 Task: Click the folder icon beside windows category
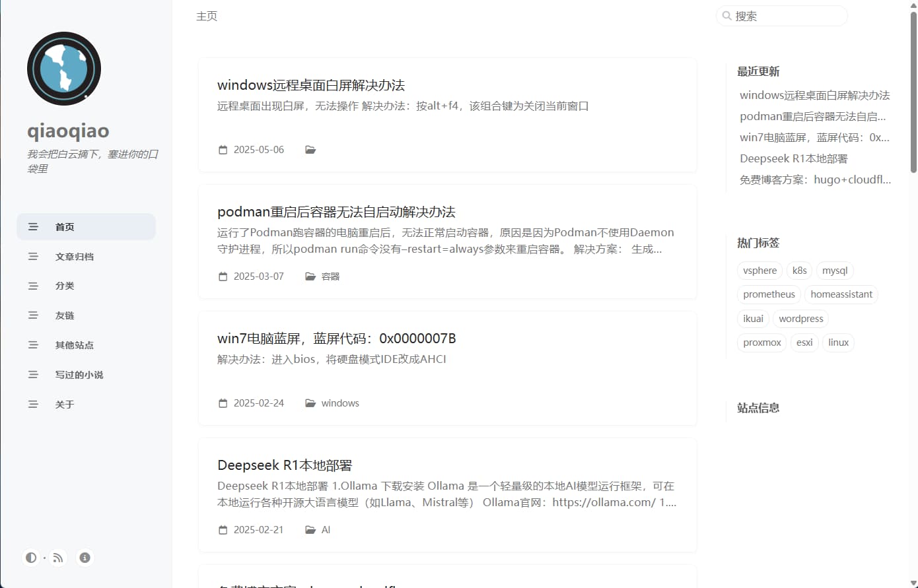[x=310, y=403]
